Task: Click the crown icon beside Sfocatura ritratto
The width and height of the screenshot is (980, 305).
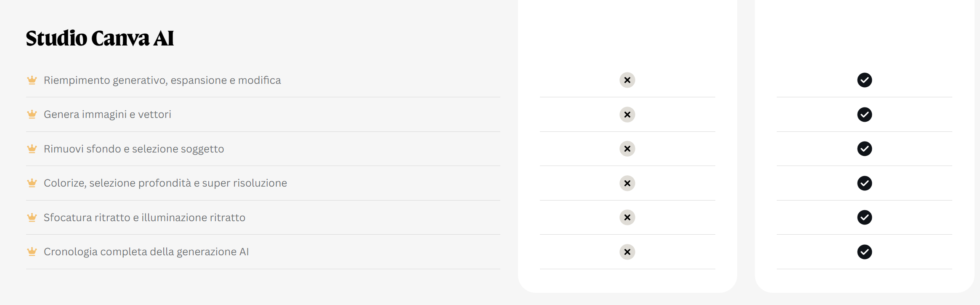Action: click(32, 217)
